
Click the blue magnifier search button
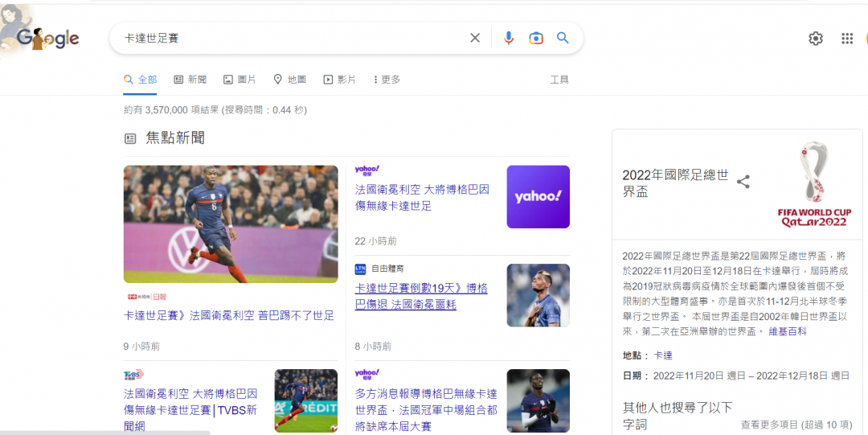click(x=563, y=38)
